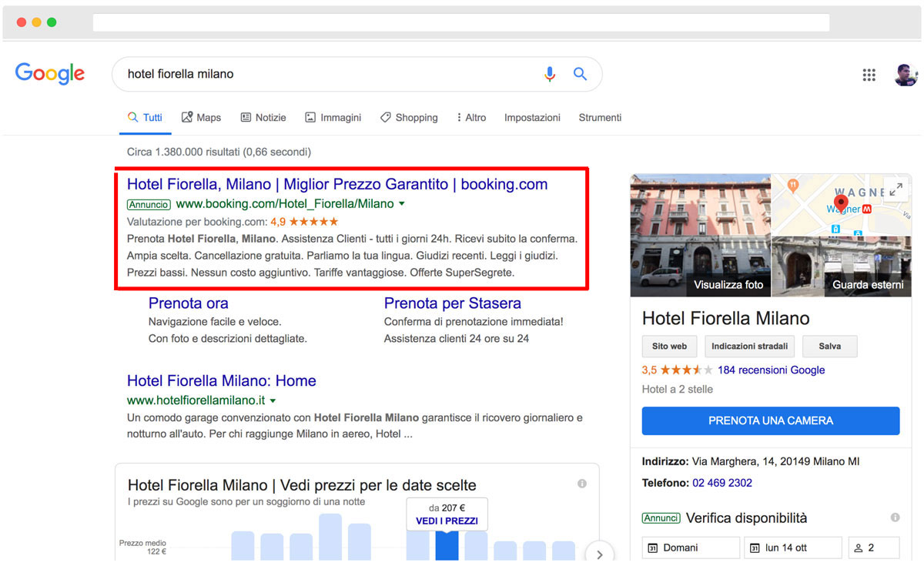The height and width of the screenshot is (566, 924).
Task: Switch to the Immagini tab
Action: pos(333,118)
